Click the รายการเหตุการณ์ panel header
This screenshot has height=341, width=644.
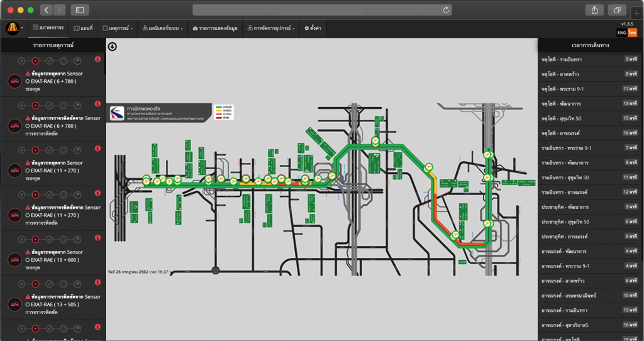click(53, 45)
